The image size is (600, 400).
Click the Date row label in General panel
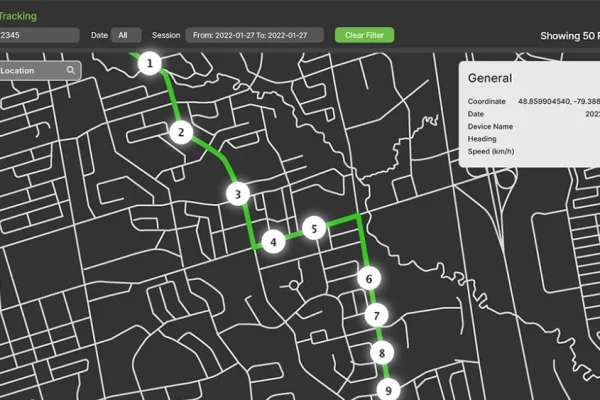476,114
